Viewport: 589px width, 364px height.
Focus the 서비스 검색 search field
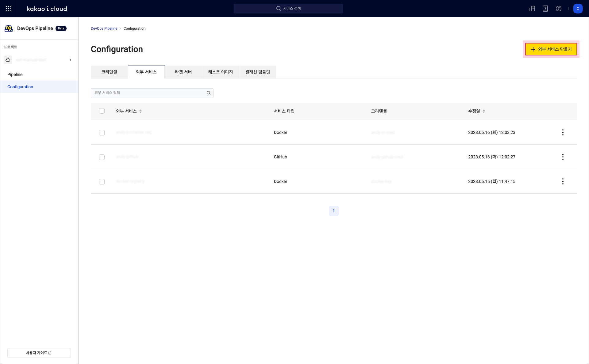[x=288, y=9]
